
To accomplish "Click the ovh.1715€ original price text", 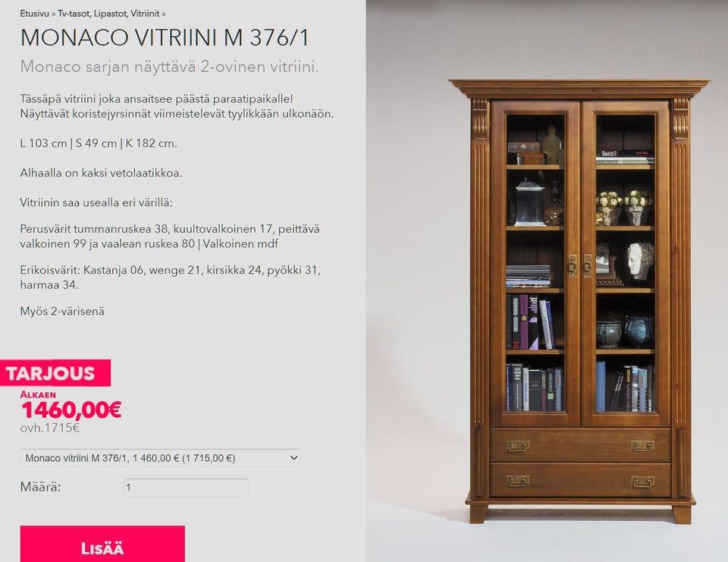I will (50, 428).
